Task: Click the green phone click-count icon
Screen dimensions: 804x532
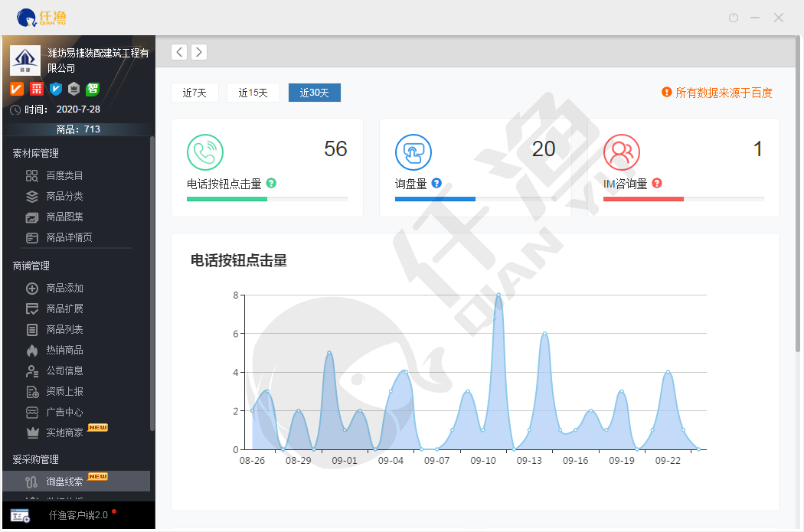Action: (x=204, y=152)
